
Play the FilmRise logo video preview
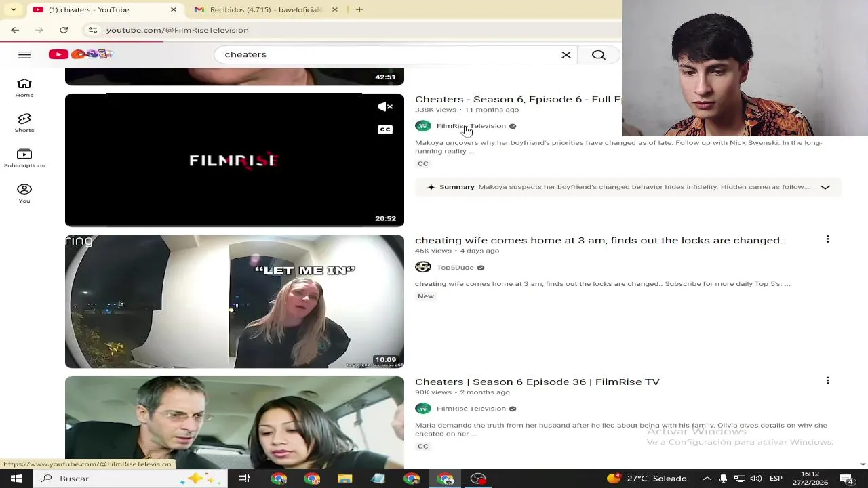click(x=235, y=160)
